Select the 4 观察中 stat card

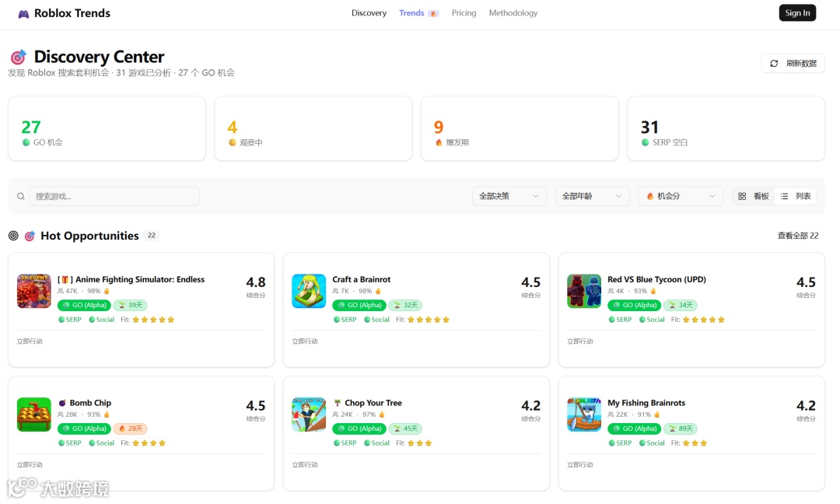click(313, 128)
